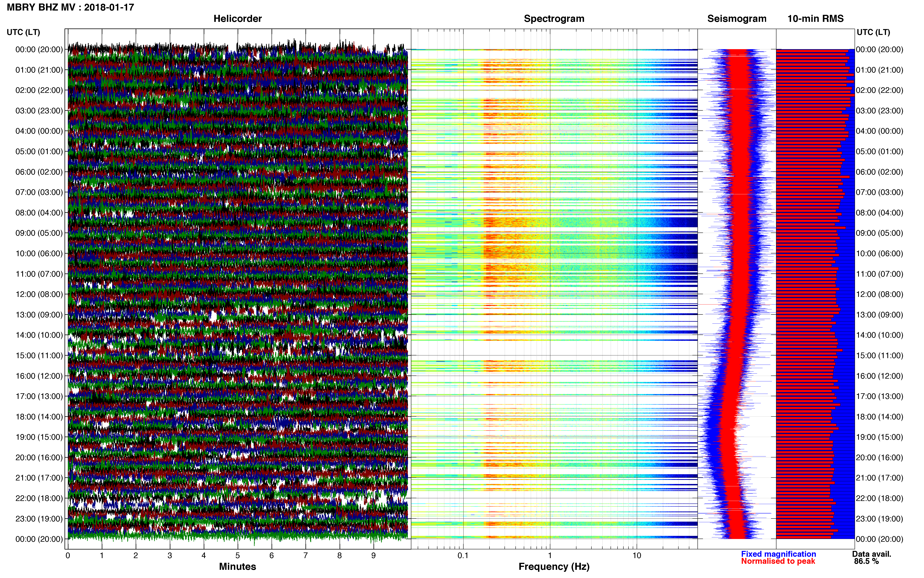Click 08:00 (04:00) on the Helicorder time axis
This screenshot has height=578, width=924.
39,213
